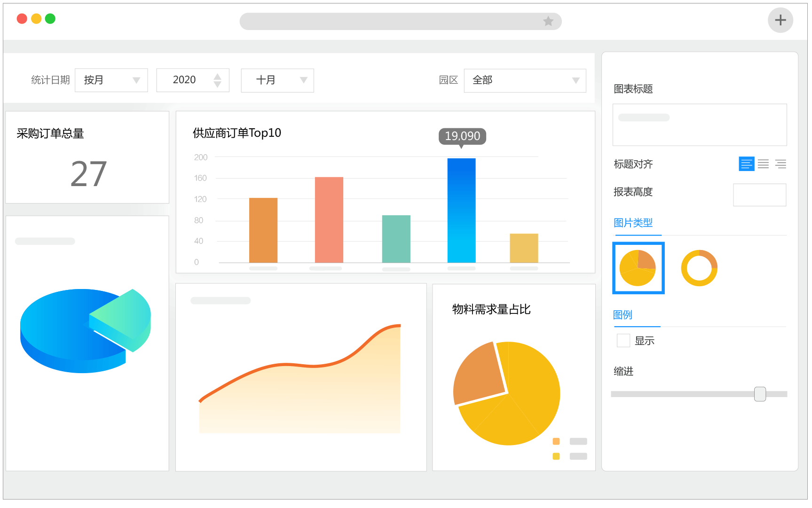Click the 采购订单总量 card value 27
Viewport: 812px width, 508px height.
tap(88, 174)
